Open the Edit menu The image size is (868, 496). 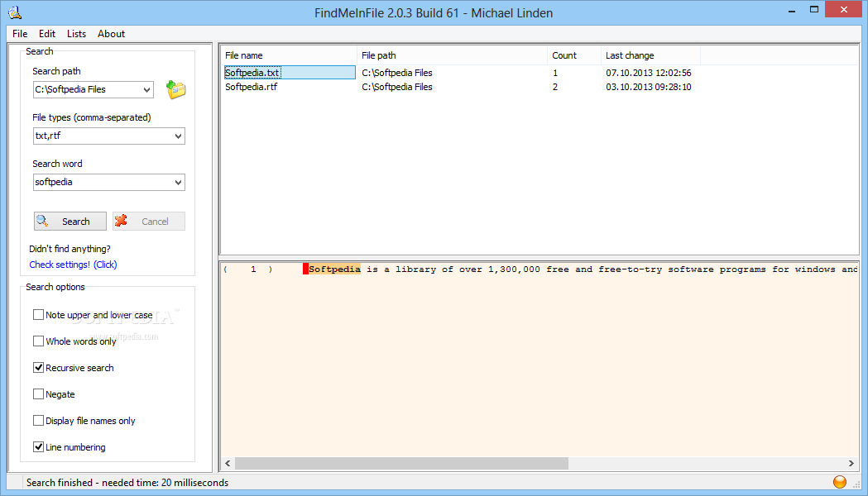(x=47, y=34)
